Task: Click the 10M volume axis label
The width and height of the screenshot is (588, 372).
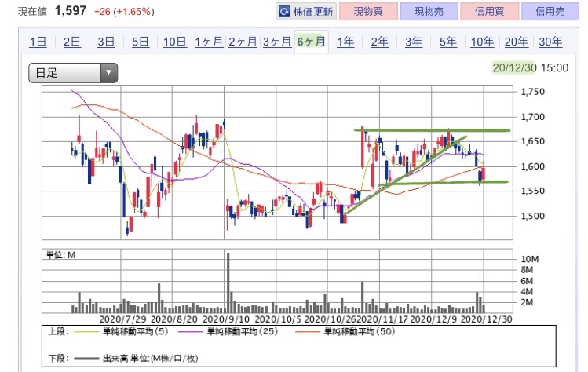Action: 530,259
